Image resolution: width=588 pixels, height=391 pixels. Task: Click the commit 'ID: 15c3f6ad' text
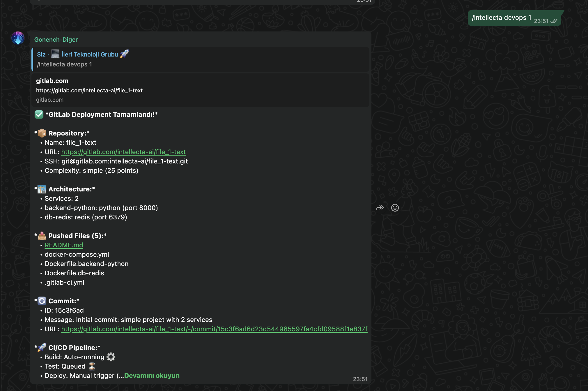(x=64, y=310)
